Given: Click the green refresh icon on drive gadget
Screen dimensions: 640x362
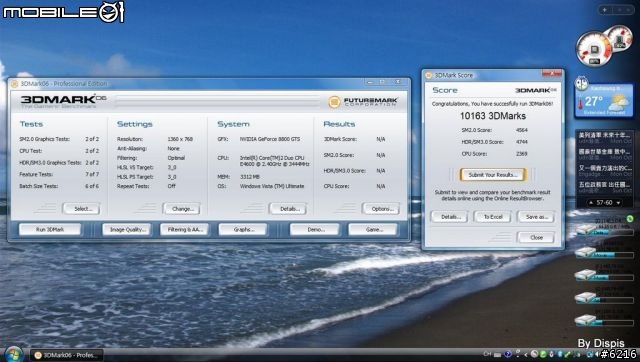Looking at the screenshot, I should pos(630,219).
